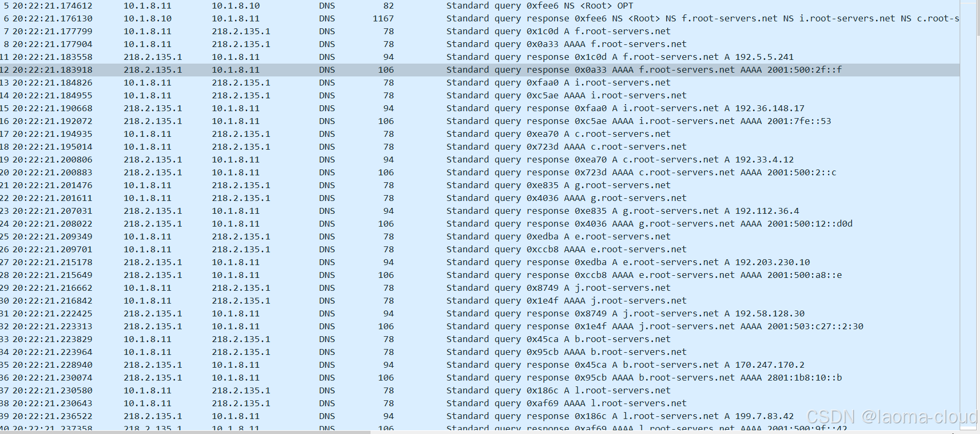Viewport: 980px width, 434px height.
Task: Select response row with 2001:500:2::c
Action: pyautogui.click(x=480, y=172)
